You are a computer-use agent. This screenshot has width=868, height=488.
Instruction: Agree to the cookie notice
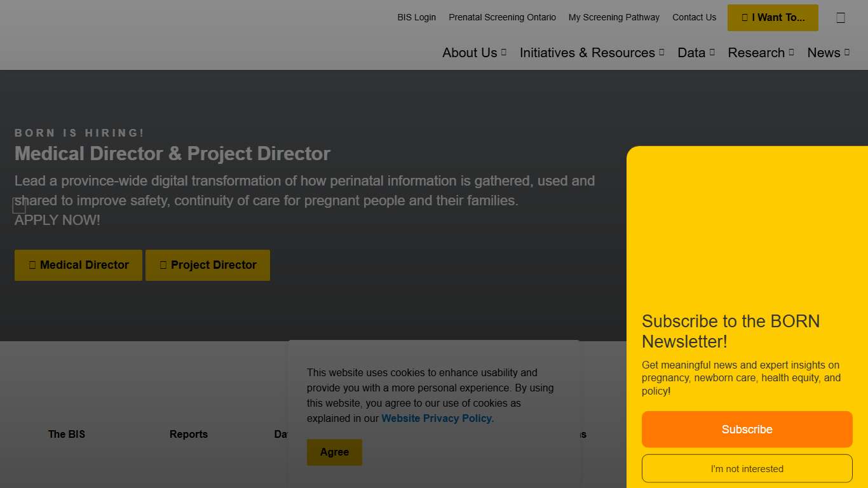pyautogui.click(x=334, y=452)
